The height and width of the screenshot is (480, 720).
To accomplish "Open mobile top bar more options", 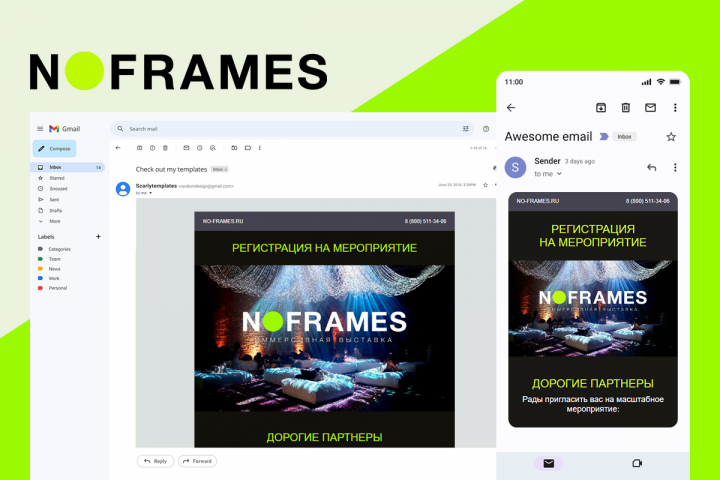I will [x=675, y=107].
